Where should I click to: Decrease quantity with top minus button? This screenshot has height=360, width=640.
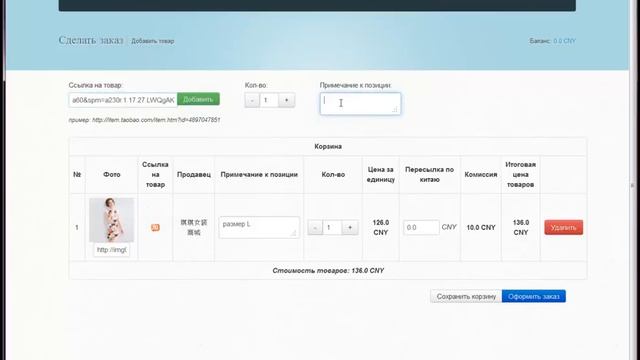(x=252, y=100)
